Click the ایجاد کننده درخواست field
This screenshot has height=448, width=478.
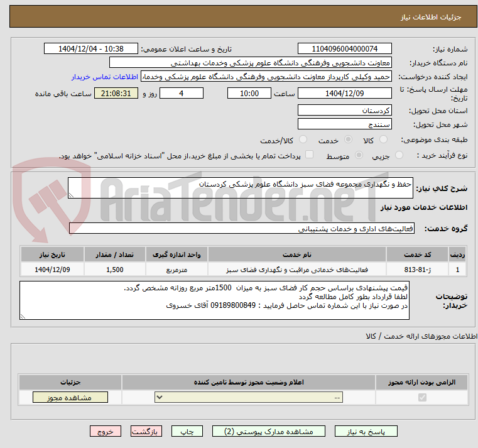266,77
